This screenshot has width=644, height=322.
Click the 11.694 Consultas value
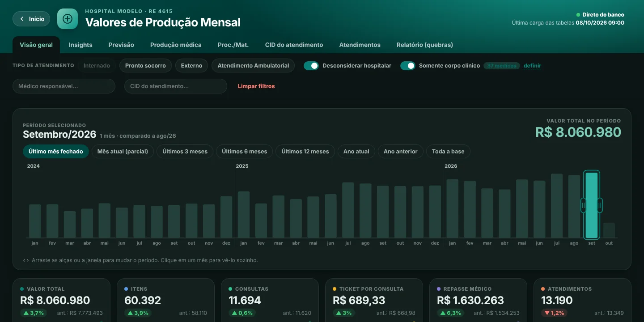click(x=245, y=301)
